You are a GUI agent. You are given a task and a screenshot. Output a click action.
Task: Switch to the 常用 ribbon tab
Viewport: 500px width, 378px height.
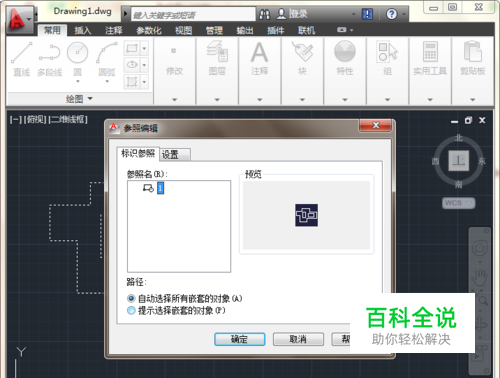coord(52,31)
